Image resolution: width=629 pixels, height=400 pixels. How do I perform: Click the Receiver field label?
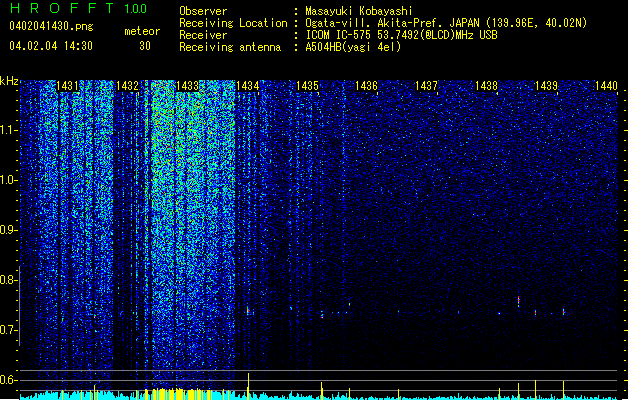pos(203,35)
